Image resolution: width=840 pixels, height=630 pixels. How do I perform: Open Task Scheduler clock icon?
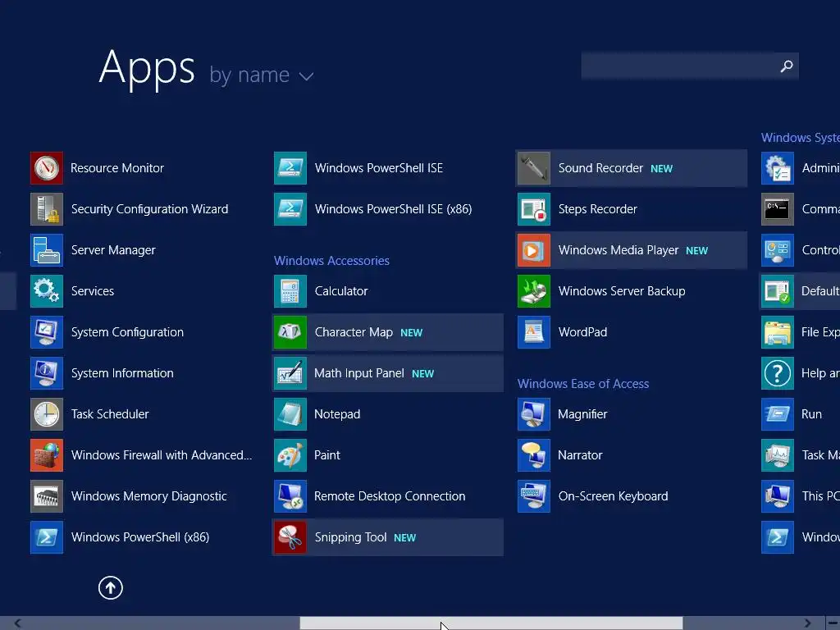pyautogui.click(x=47, y=414)
